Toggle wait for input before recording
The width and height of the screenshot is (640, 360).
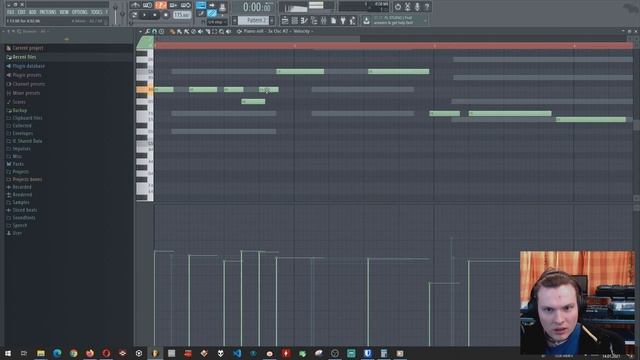(147, 5)
